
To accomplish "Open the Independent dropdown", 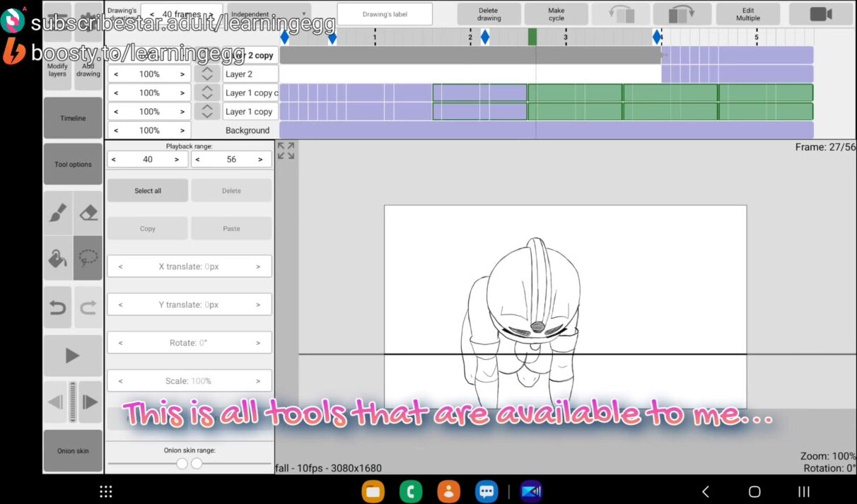I will 269,14.
